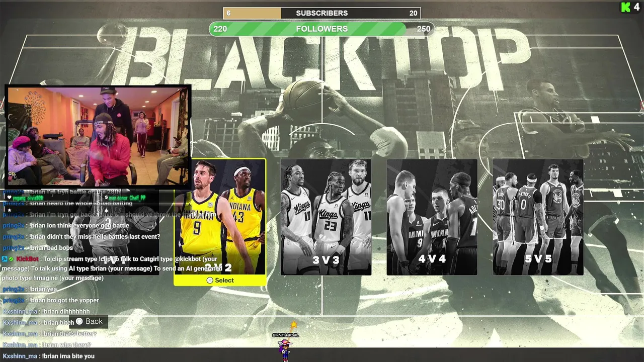Go Back using the Back button
The height and width of the screenshot is (362, 644).
(89, 322)
